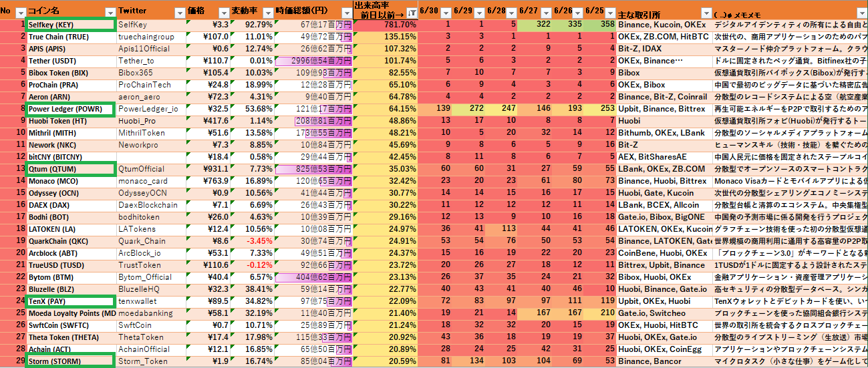Select the TenX (PAY) cell

pos(69,301)
